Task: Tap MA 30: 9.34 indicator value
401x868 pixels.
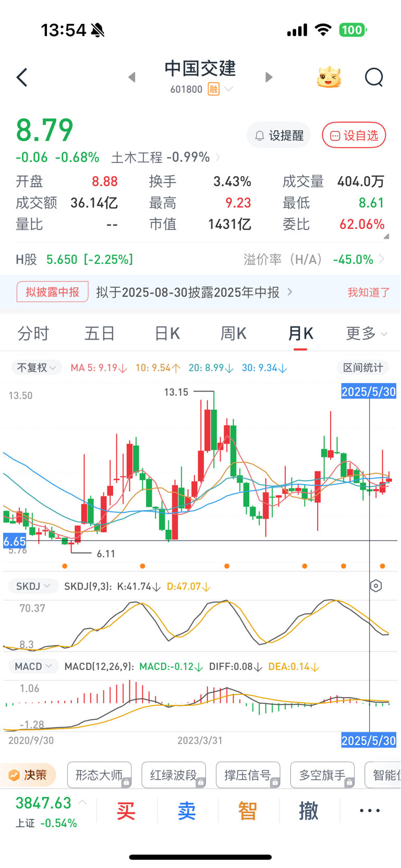Action: (264, 368)
